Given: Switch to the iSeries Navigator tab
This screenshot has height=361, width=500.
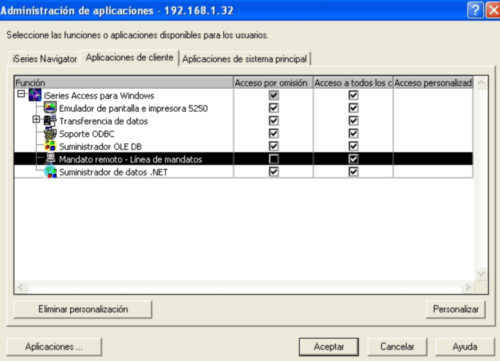Looking at the screenshot, I should pos(45,59).
